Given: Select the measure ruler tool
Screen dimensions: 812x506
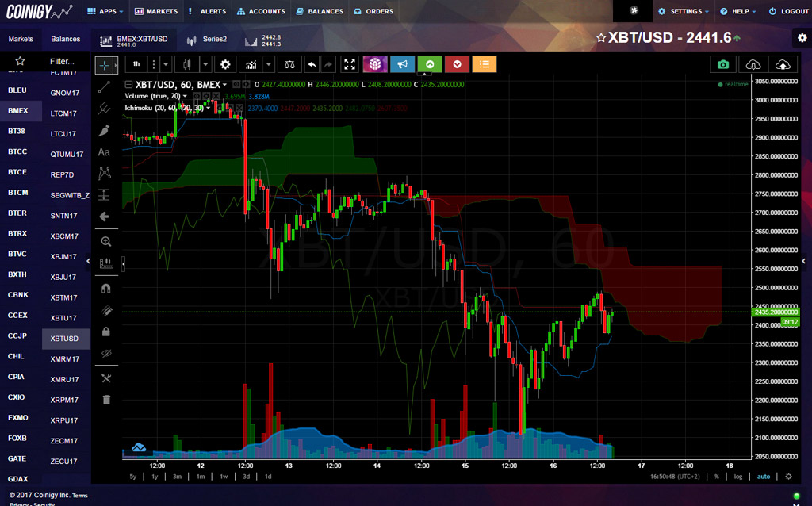Looking at the screenshot, I should click(x=105, y=263).
